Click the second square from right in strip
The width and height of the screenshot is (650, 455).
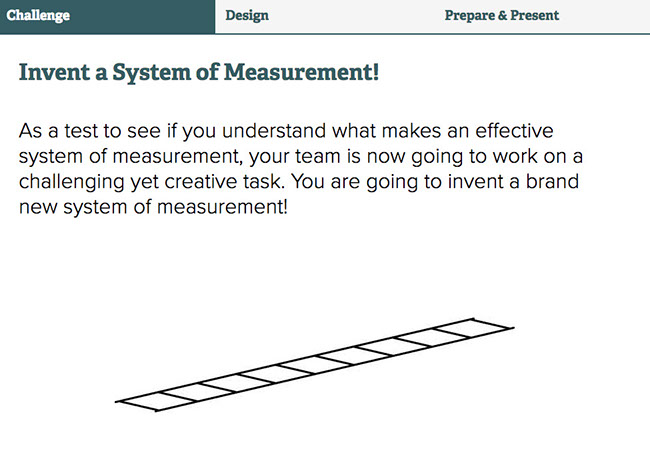click(433, 337)
